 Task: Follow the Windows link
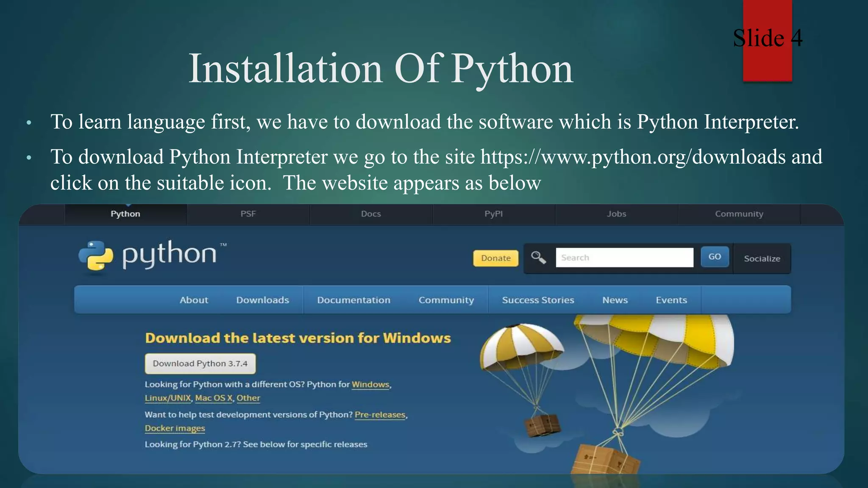370,385
